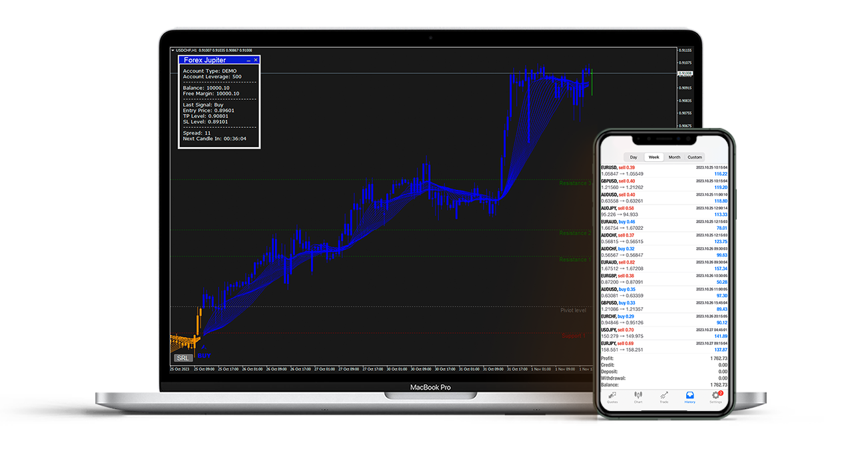868x459 pixels.
Task: Click the 141.89 profit value
Action: tap(721, 336)
